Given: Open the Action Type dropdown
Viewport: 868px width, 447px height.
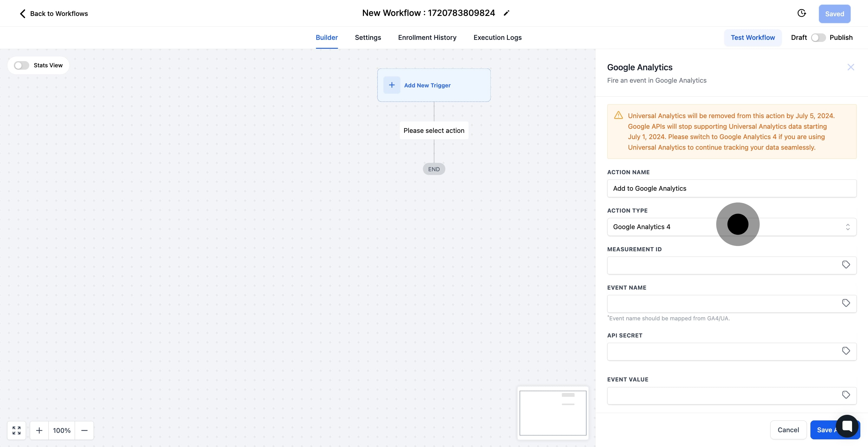Looking at the screenshot, I should click(732, 227).
